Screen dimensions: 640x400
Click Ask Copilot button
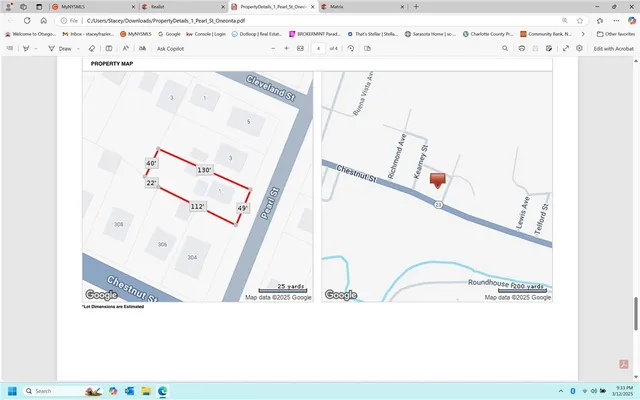[172, 48]
